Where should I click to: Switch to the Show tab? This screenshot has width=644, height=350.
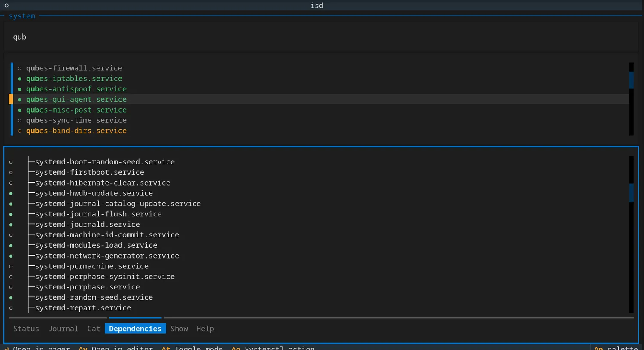tap(179, 329)
